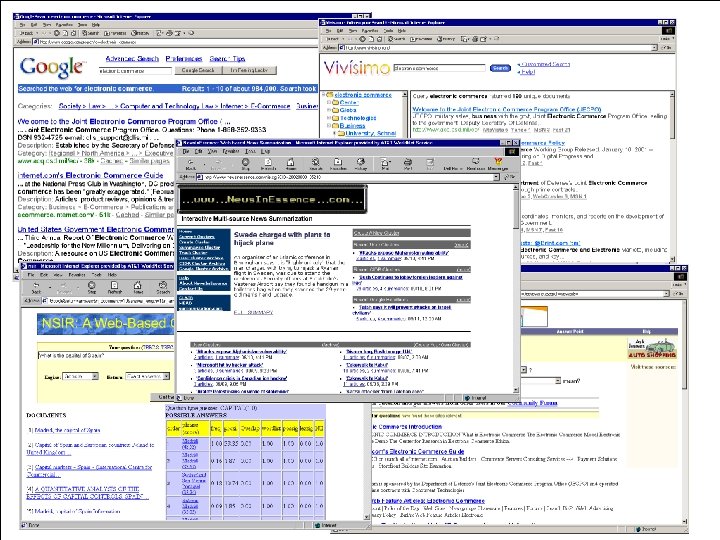
Task: Click Stop icon in NSIR window toolbar
Action: 91,287
